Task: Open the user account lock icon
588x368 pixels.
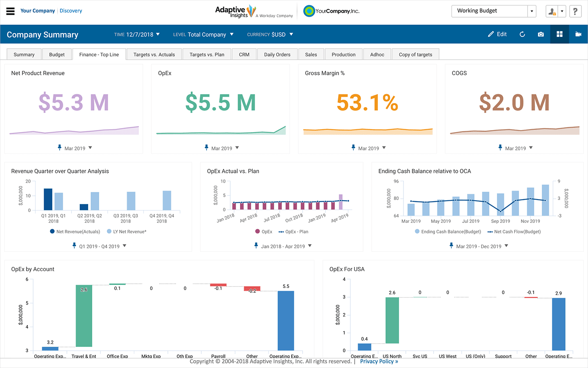Action: click(552, 11)
